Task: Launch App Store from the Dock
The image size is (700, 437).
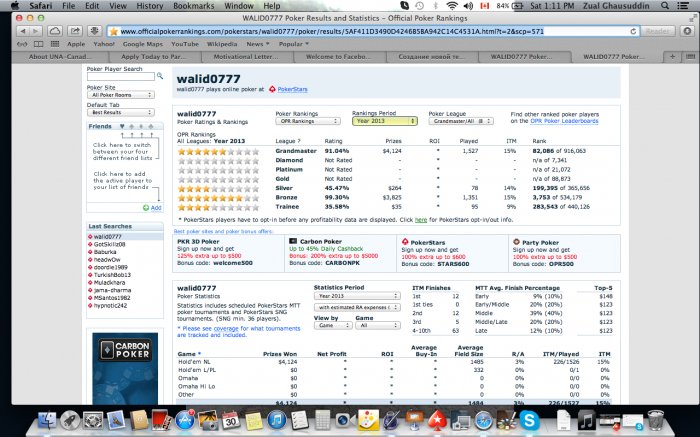Action: pyautogui.click(x=185, y=420)
